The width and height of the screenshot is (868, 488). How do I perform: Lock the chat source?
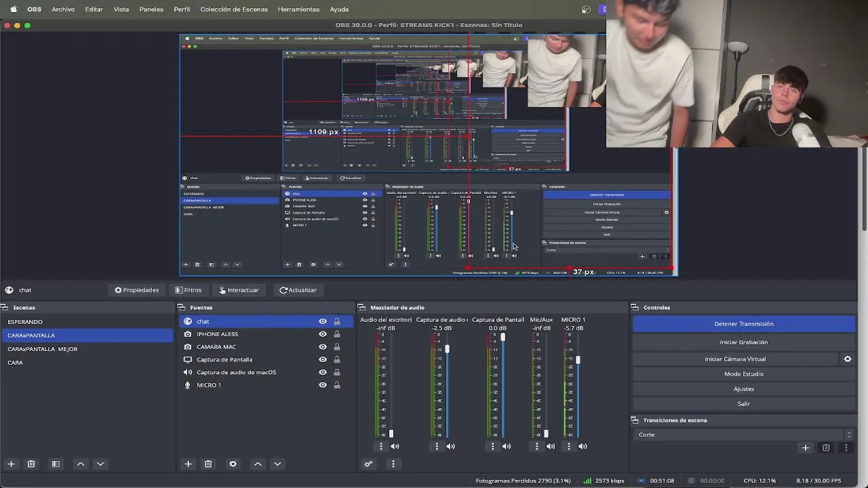(x=336, y=321)
